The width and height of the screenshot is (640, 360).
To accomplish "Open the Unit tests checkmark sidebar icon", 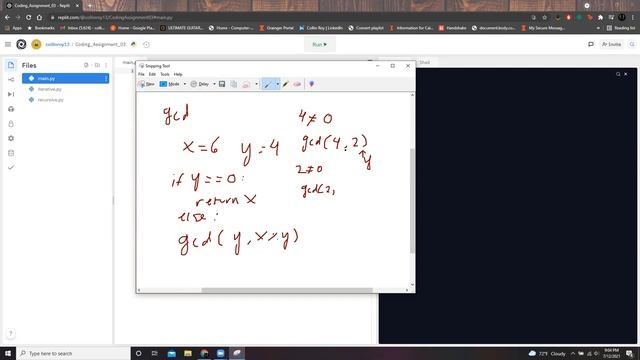I will pyautogui.click(x=11, y=167).
